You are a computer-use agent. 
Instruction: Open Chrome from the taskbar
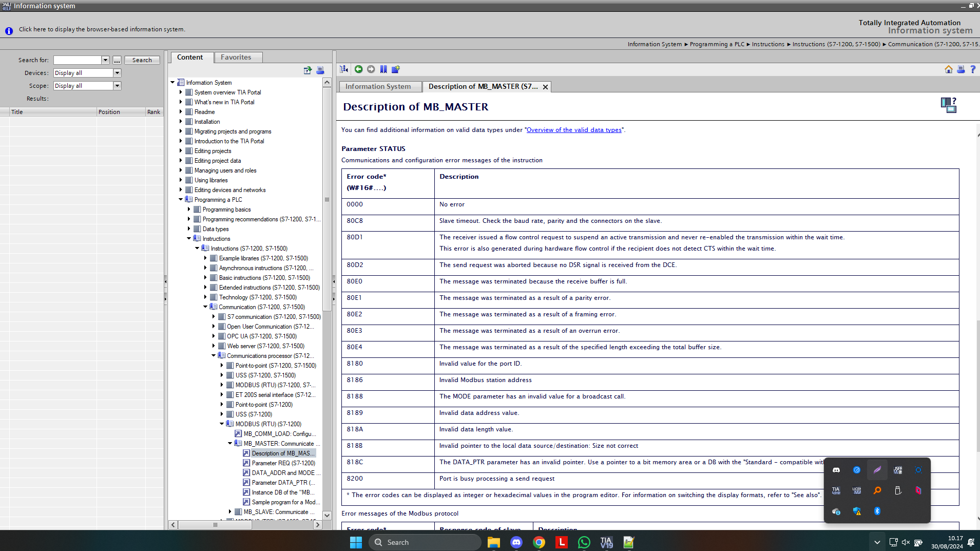click(539, 542)
